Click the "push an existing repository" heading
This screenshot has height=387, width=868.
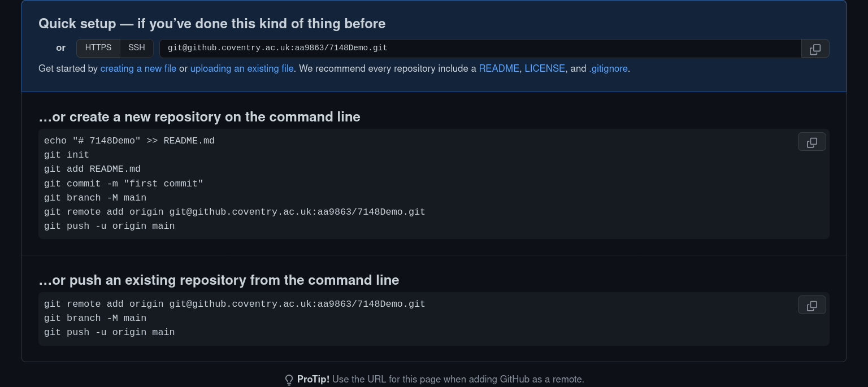pos(219,280)
